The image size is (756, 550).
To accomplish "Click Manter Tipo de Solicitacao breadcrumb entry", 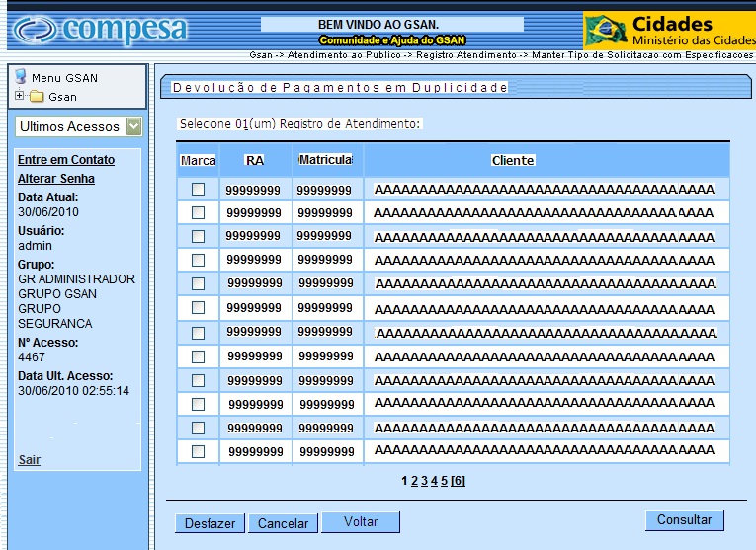I will 643,55.
